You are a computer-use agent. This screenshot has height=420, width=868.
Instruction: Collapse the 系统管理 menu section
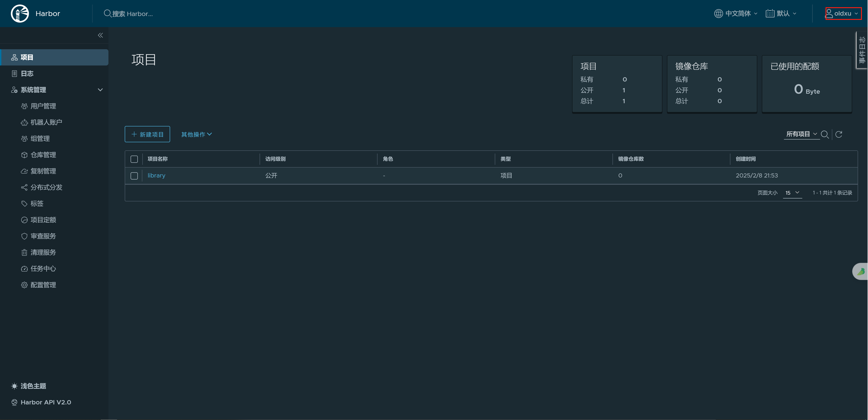click(100, 90)
